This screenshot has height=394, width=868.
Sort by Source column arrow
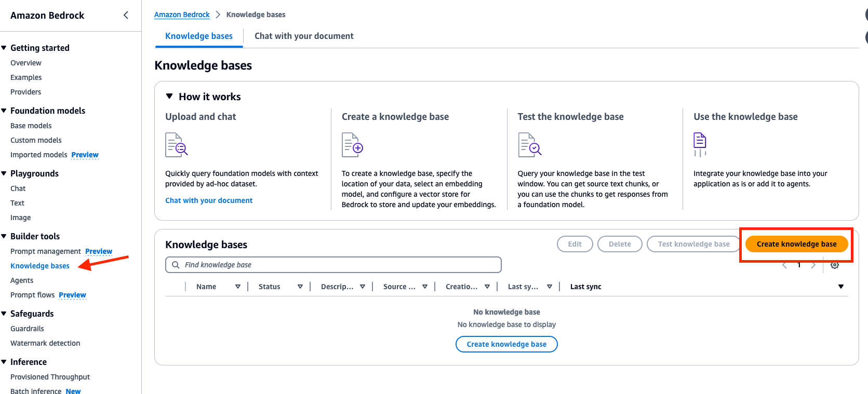coord(425,287)
